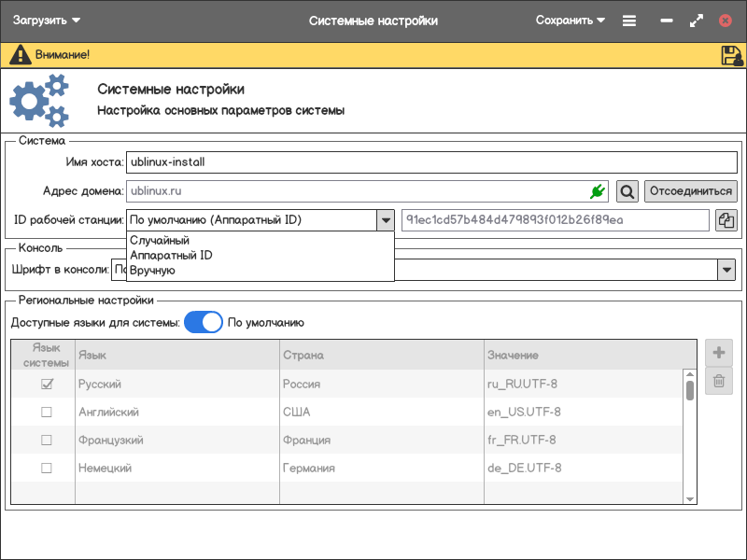Image resolution: width=747 pixels, height=560 pixels.
Task: Click the save-as-user floppy icon
Action: 731,55
